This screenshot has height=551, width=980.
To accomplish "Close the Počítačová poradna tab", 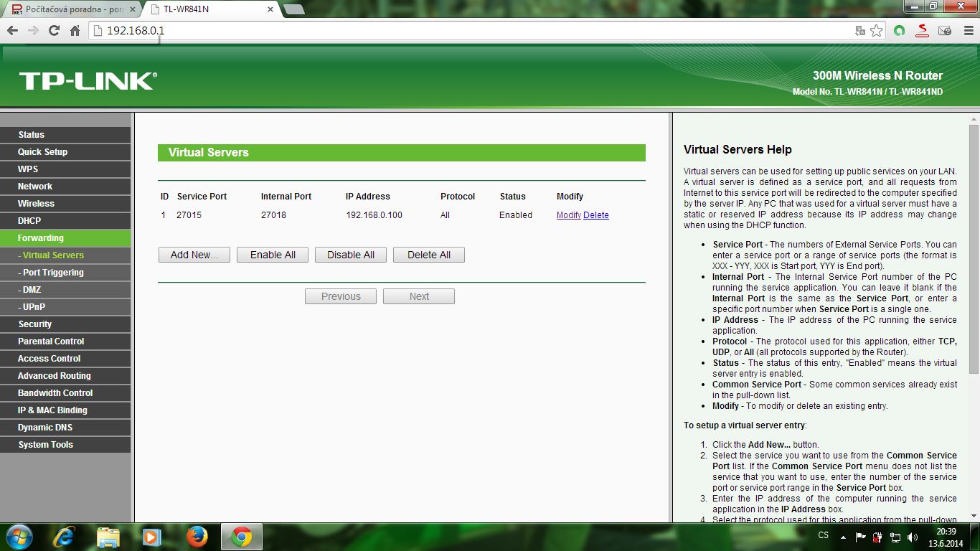I will [132, 9].
